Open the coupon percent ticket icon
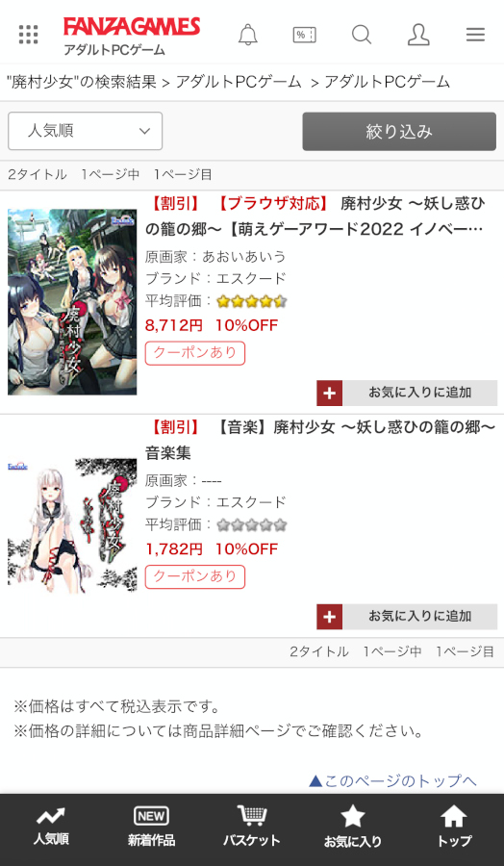Screen dimensions: 504x866 pyautogui.click(x=304, y=35)
